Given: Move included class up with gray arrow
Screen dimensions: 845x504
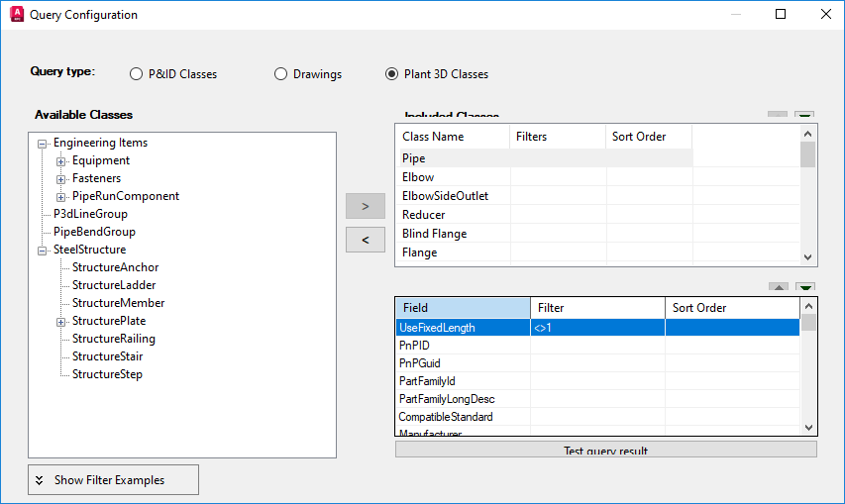Looking at the screenshot, I should pos(779,117).
